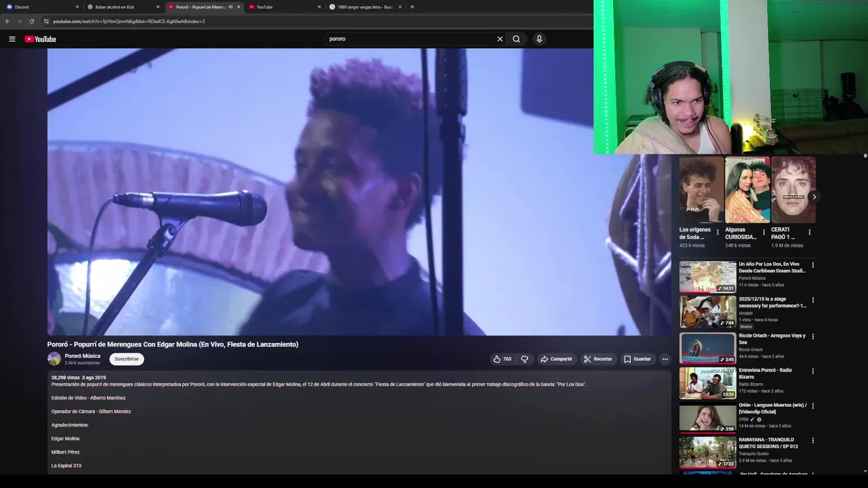Play Entrevista Pororó Radio Bizarro thumbnail

(x=708, y=383)
